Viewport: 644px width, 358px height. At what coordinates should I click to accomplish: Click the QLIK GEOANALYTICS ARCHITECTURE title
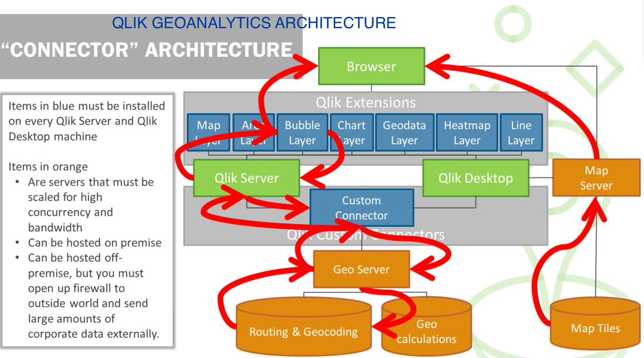coord(254,23)
